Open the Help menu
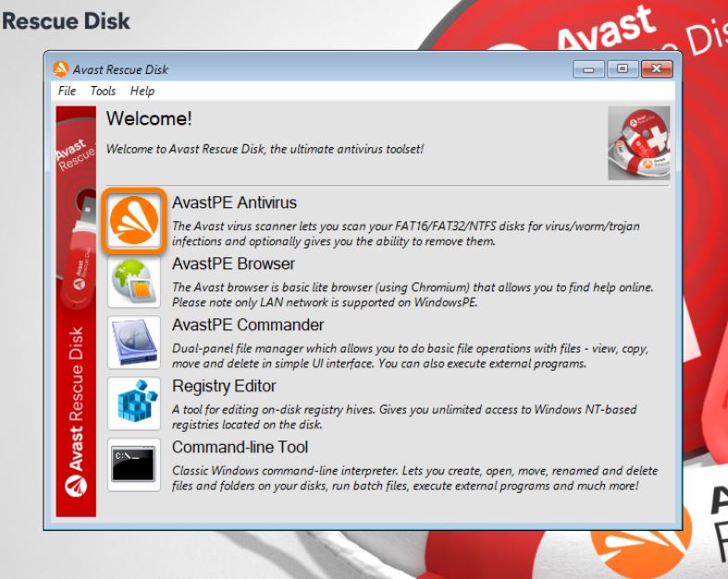 142,91
